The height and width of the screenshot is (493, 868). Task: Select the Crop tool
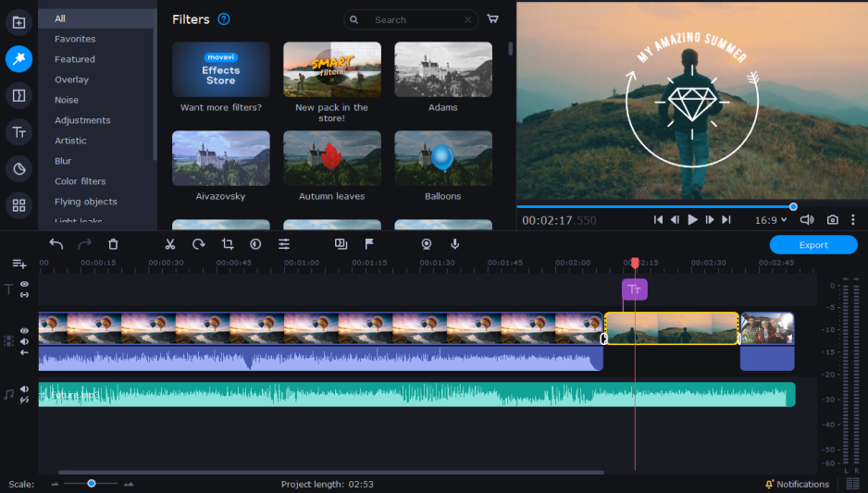pyautogui.click(x=227, y=244)
